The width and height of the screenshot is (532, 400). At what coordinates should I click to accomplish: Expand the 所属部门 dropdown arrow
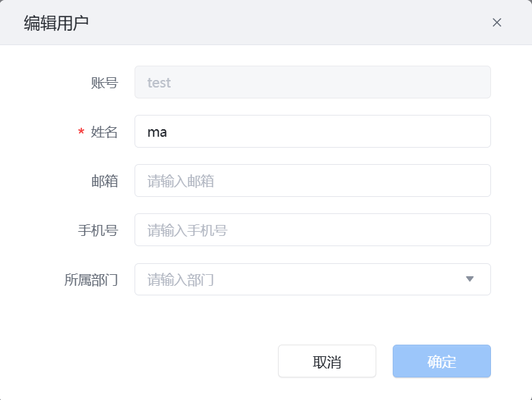[469, 279]
